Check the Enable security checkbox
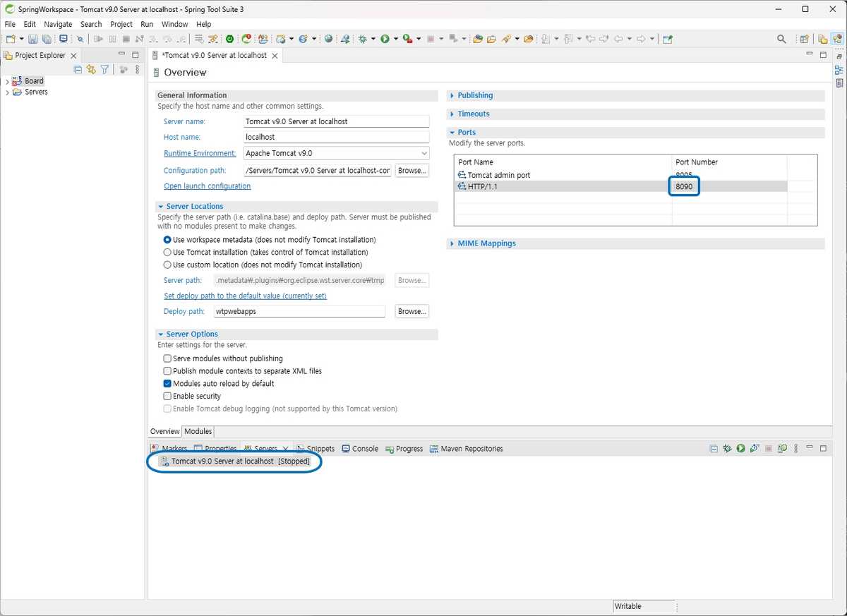 coord(167,397)
